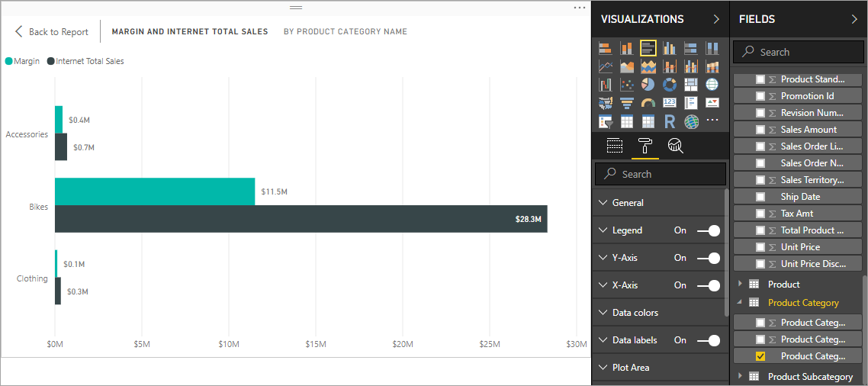Click the Bikes Internet Total Sales bar

(301, 219)
